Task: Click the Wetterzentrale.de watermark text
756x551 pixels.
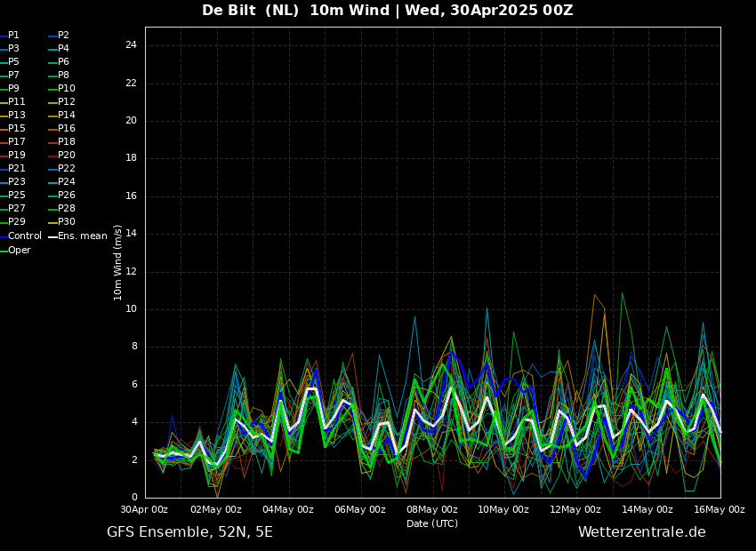Action: 641,532
